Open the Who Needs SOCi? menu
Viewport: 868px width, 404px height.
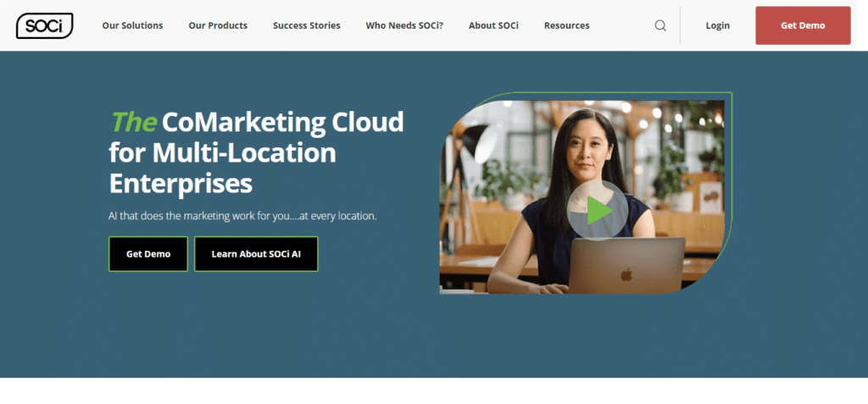(404, 25)
